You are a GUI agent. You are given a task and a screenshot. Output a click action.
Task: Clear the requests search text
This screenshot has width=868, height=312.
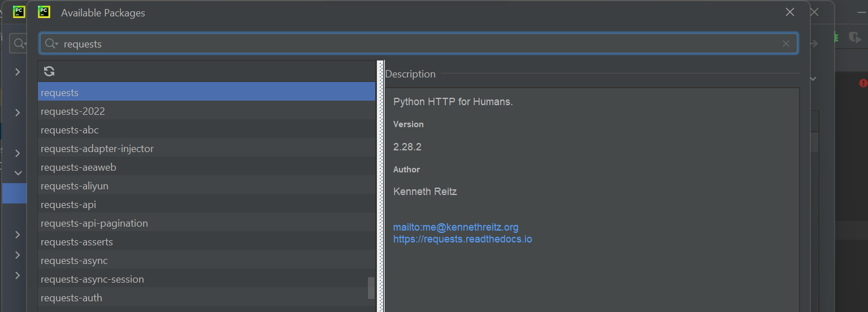click(786, 44)
